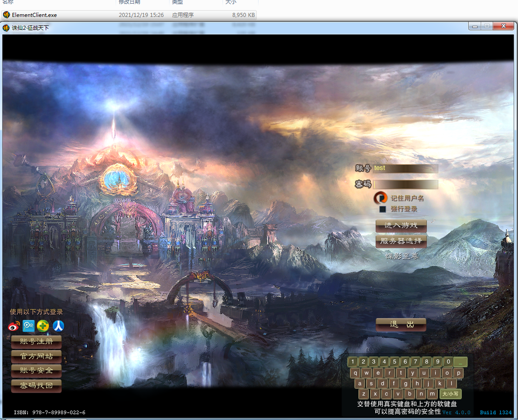The width and height of the screenshot is (518, 420).
Task: Tap the 1 key on soft keyboard
Action: [353, 362]
